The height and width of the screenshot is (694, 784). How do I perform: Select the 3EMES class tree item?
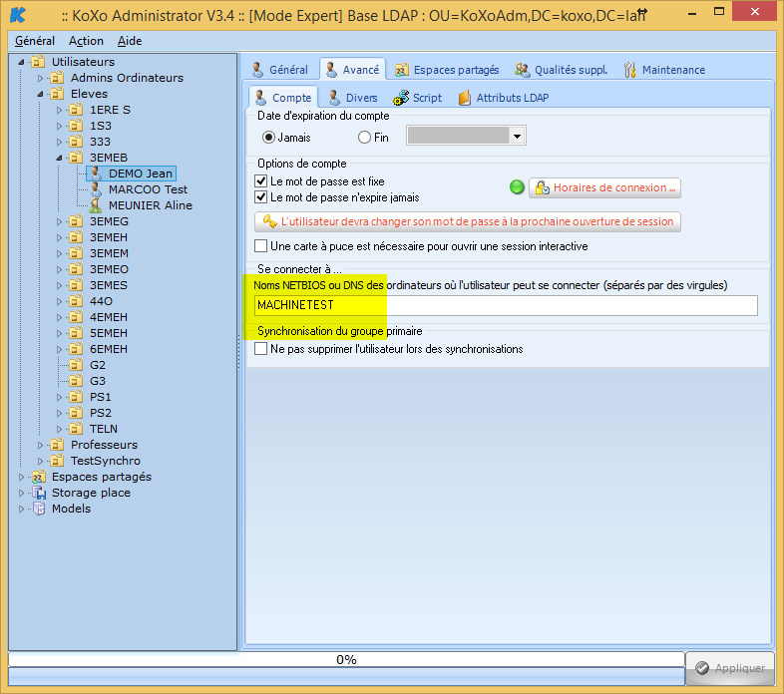(109, 285)
